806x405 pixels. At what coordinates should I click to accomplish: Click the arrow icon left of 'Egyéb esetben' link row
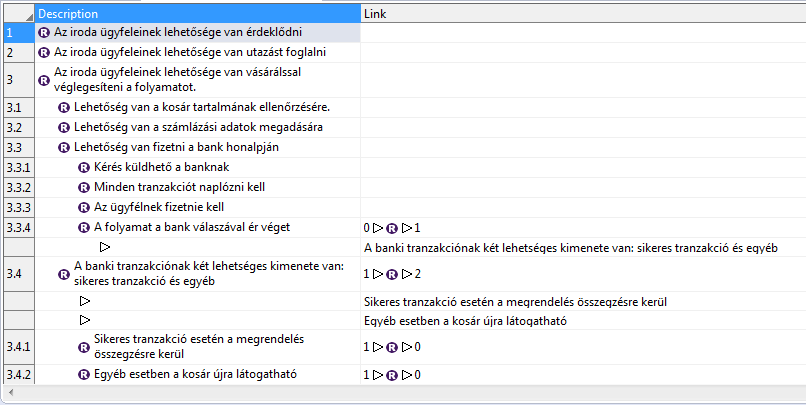pyautogui.click(x=85, y=320)
